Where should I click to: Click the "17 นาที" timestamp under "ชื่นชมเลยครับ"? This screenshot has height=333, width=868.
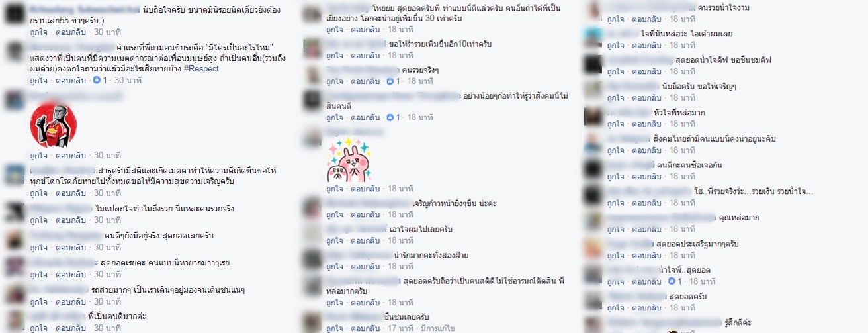click(x=400, y=328)
